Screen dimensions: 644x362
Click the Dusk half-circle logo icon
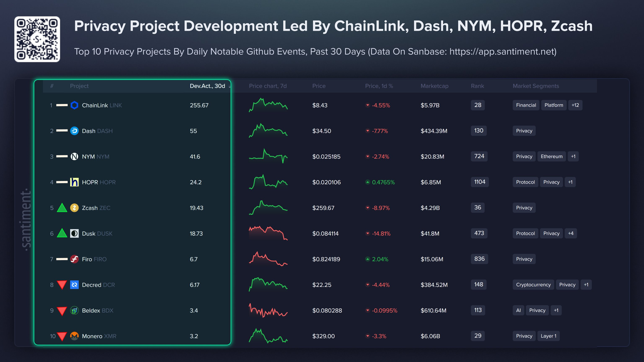tap(74, 233)
